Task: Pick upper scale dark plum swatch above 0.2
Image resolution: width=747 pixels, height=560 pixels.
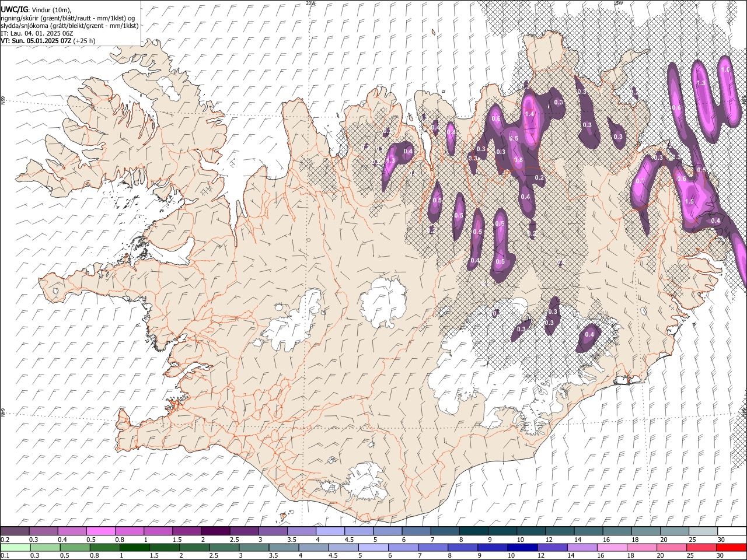Action: tap(15, 531)
